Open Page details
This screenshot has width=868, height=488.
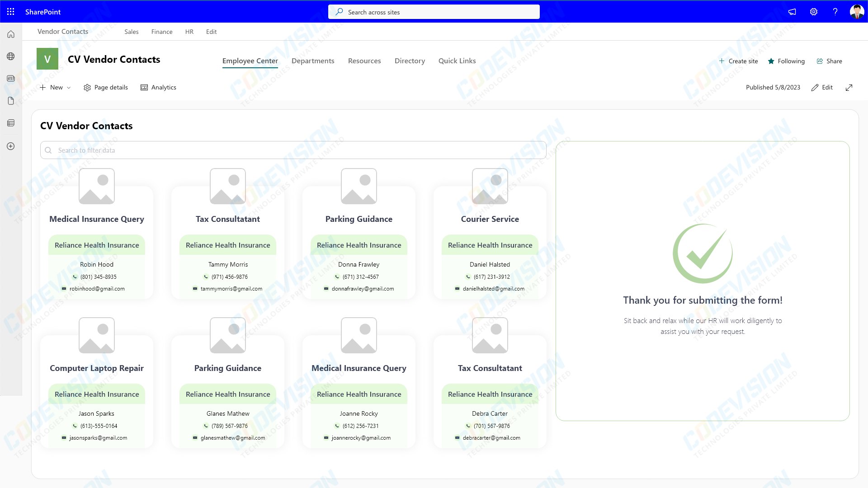point(106,88)
